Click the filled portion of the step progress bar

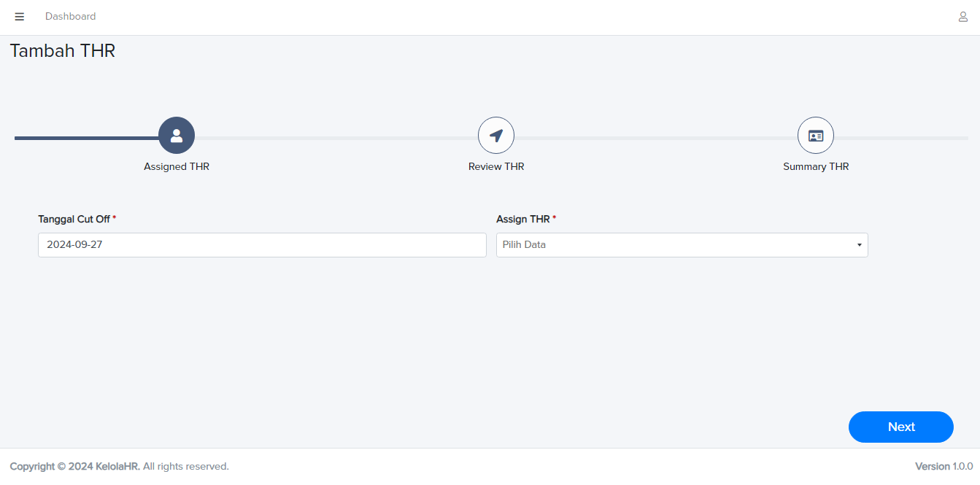[86, 138]
